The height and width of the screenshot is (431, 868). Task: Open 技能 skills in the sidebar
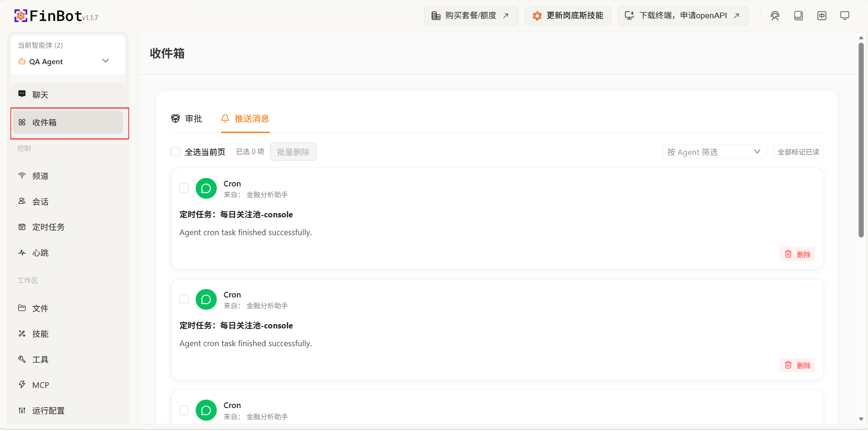68,334
